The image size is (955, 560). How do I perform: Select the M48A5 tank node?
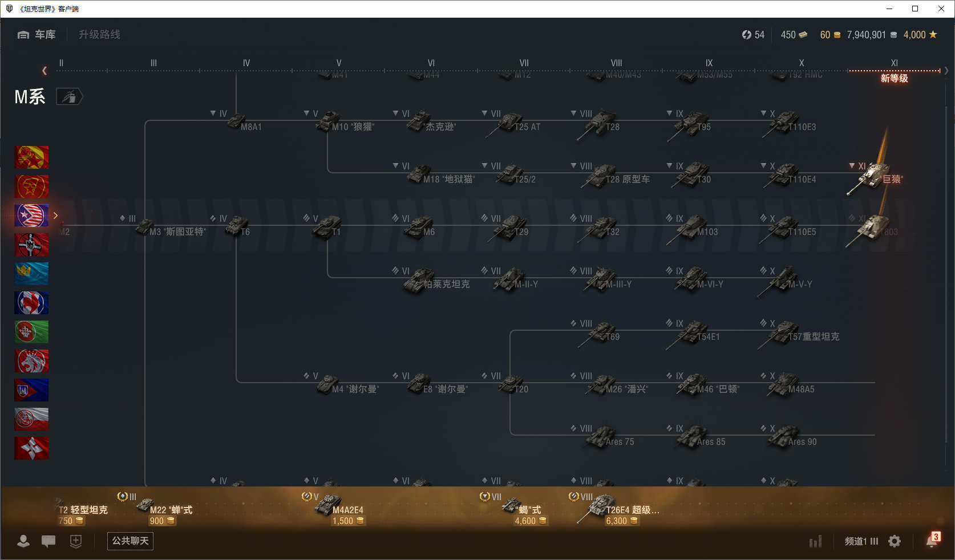(x=788, y=384)
